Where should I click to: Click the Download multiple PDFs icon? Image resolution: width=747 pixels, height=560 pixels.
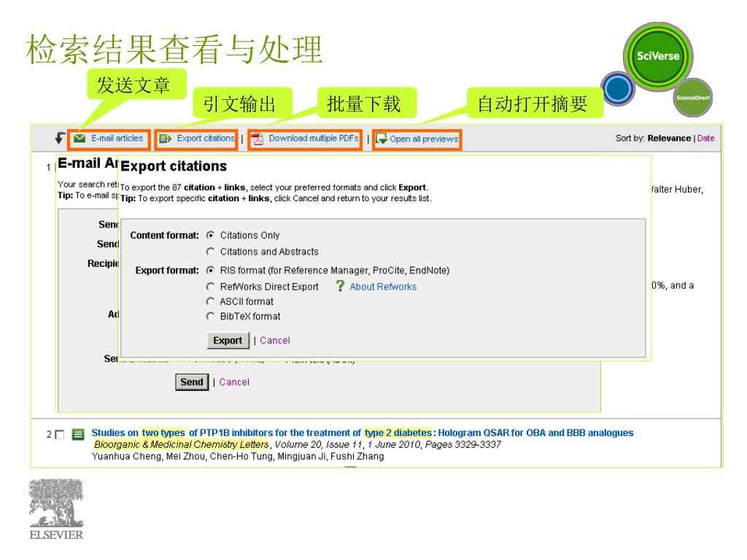(x=258, y=139)
